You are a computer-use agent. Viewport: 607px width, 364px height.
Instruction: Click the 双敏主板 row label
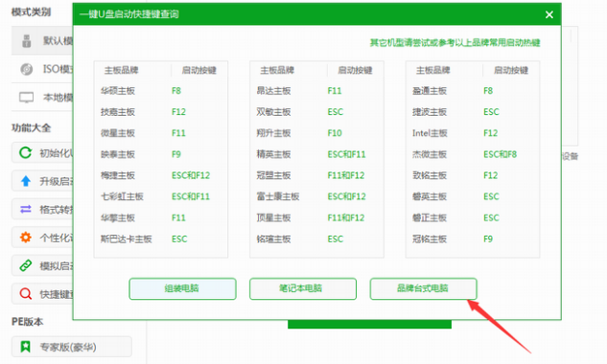tap(273, 112)
